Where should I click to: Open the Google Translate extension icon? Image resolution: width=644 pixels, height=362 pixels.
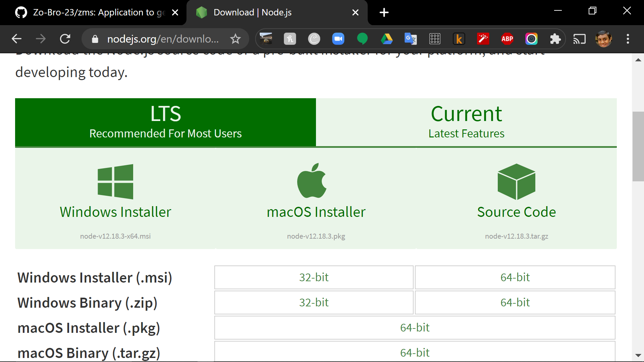pyautogui.click(x=411, y=39)
